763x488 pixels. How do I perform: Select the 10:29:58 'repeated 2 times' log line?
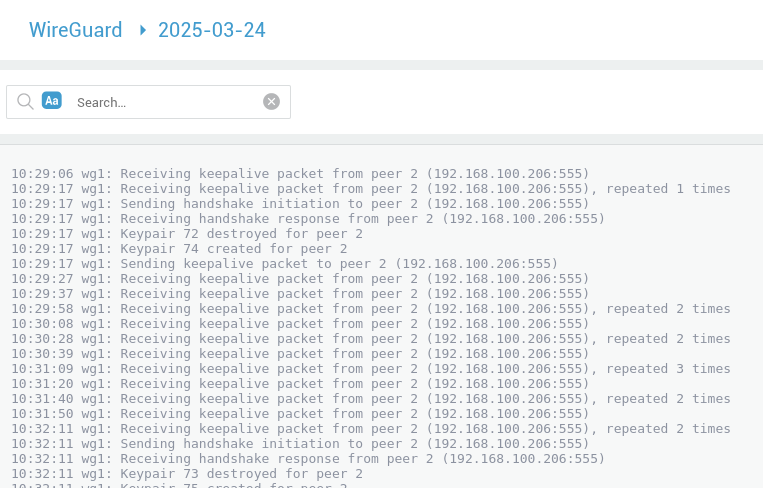tap(371, 309)
